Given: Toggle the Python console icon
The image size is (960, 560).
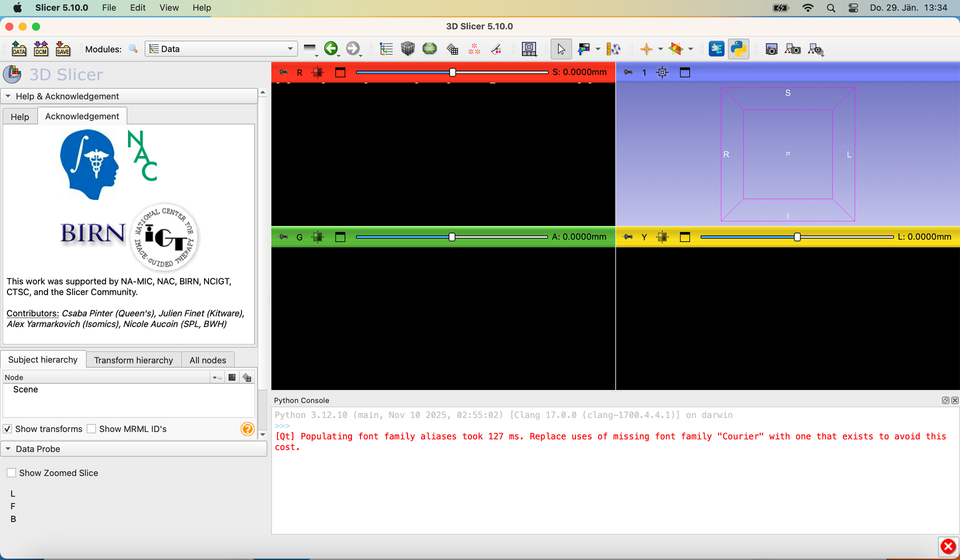Looking at the screenshot, I should (738, 48).
